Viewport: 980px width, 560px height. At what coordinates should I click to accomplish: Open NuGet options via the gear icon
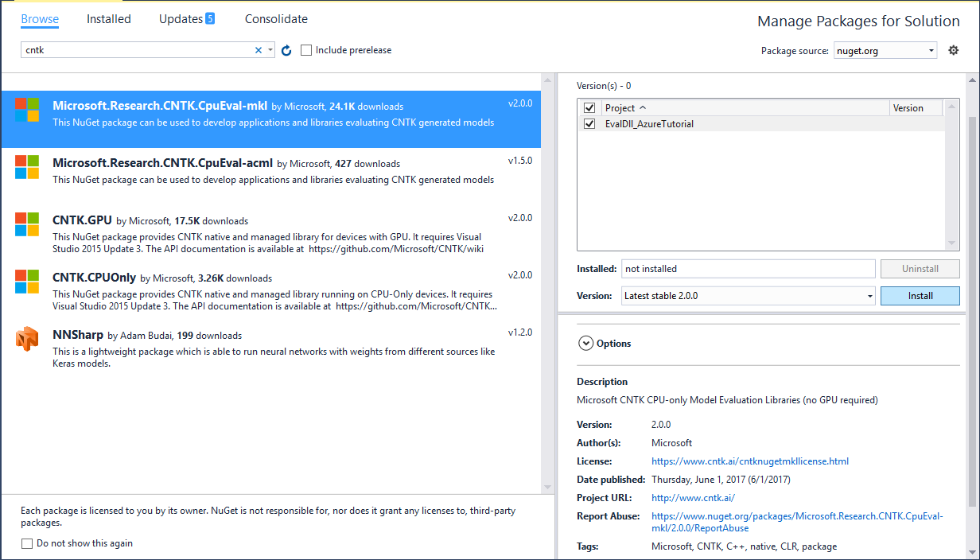[953, 49]
